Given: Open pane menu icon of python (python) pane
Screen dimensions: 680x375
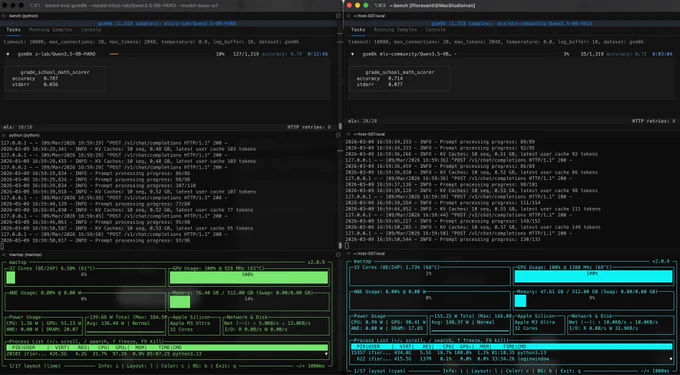Looking at the screenshot, I should pos(338,135).
